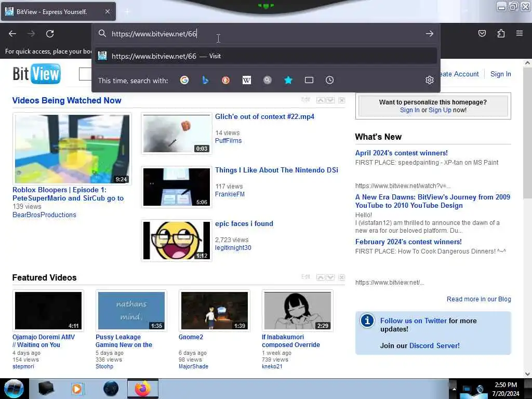Open the black box taskbar icon
The image size is (532, 399).
point(46,389)
